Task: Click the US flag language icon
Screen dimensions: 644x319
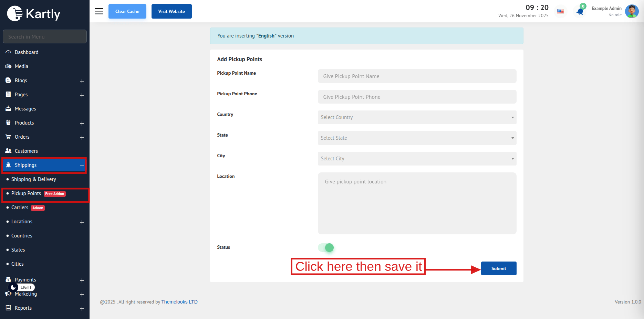Action: pos(561,11)
